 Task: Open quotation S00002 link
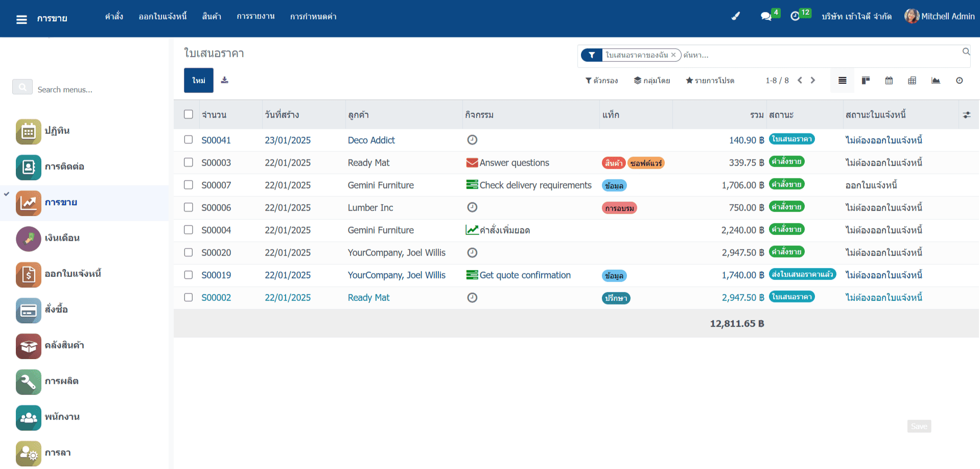click(216, 297)
